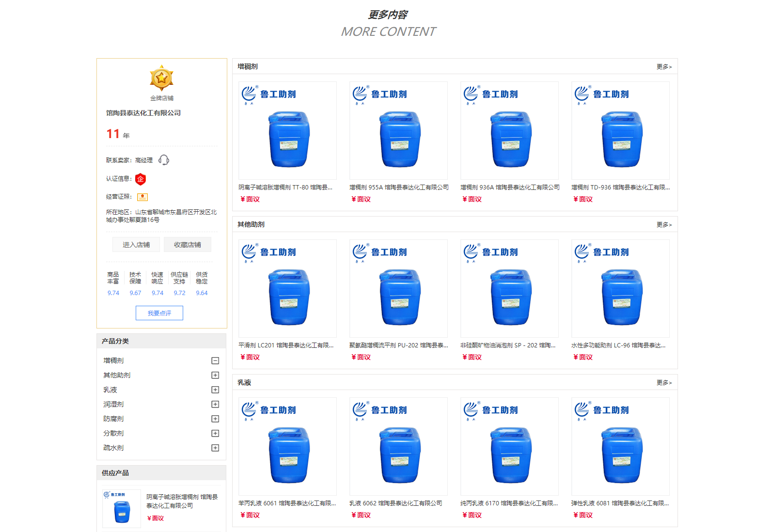Click 增稠剂 TD-936 product title

pyautogui.click(x=620, y=187)
